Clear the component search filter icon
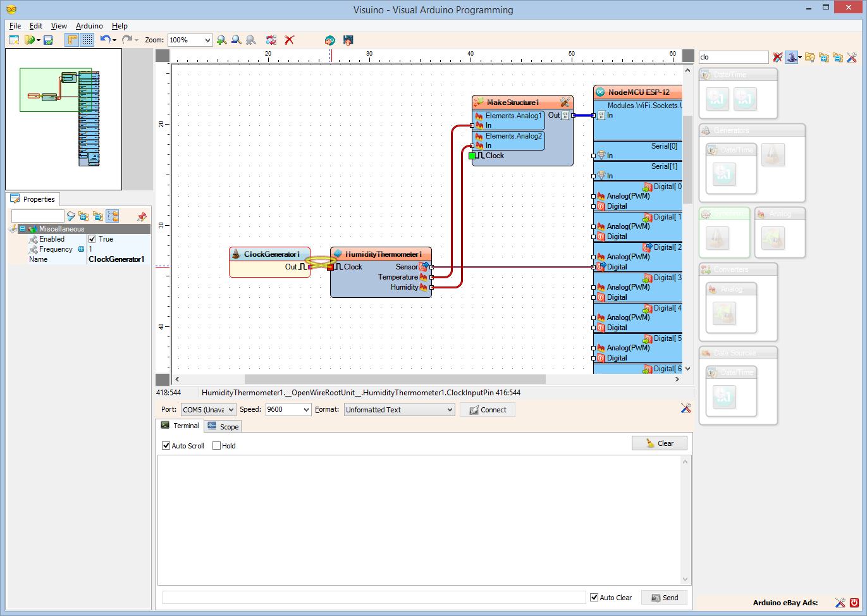 tap(778, 57)
